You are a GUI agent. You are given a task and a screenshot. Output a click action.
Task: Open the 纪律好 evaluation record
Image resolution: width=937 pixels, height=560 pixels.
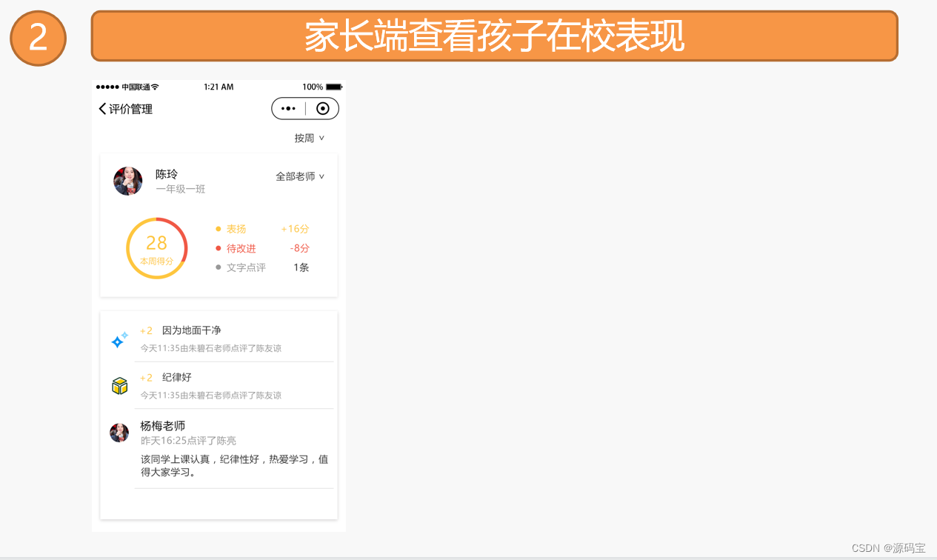[233, 386]
